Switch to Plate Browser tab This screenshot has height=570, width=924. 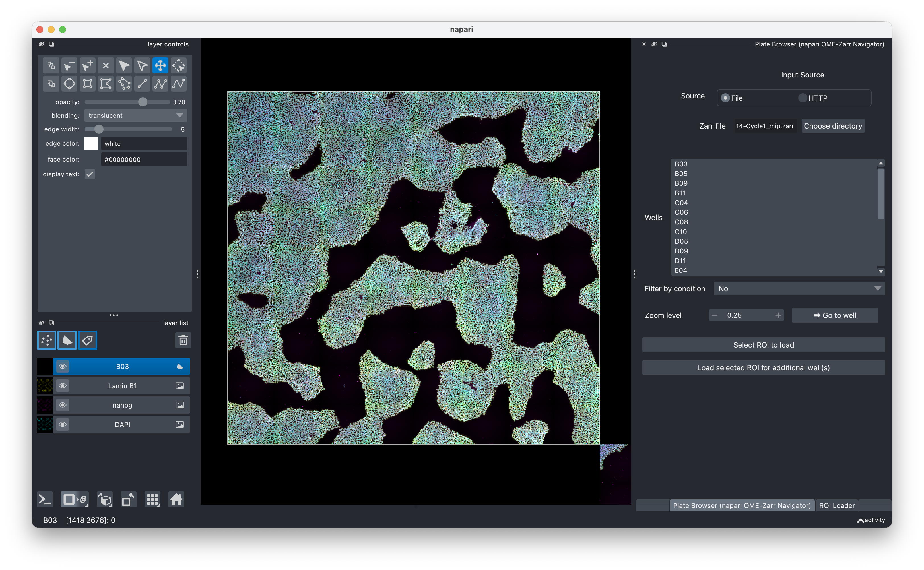click(x=742, y=505)
